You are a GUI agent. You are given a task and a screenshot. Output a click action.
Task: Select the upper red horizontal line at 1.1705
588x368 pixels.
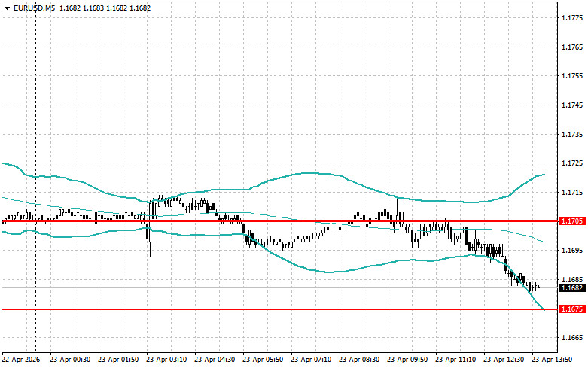(280, 221)
